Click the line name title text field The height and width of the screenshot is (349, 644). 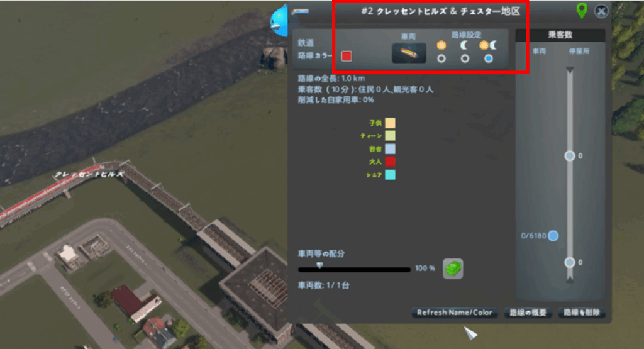coord(441,11)
